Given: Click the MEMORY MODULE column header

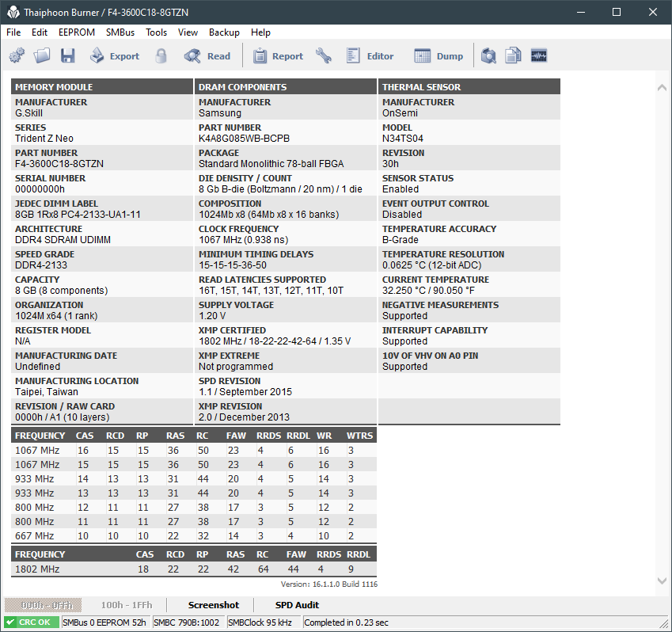Looking at the screenshot, I should [x=102, y=87].
